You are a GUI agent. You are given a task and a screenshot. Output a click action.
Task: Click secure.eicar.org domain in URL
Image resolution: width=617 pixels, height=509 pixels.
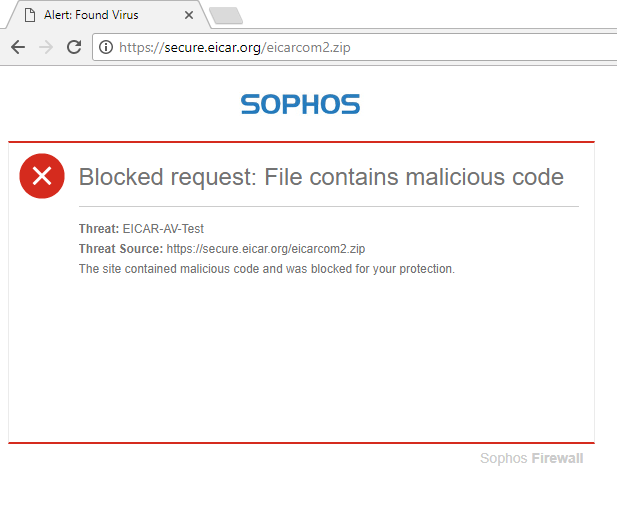(x=212, y=48)
